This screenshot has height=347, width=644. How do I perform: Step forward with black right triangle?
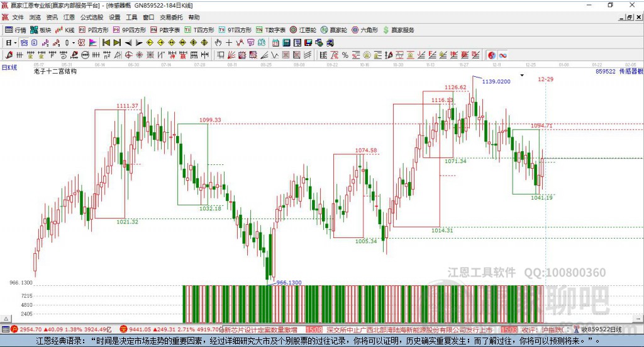pyautogui.click(x=139, y=42)
